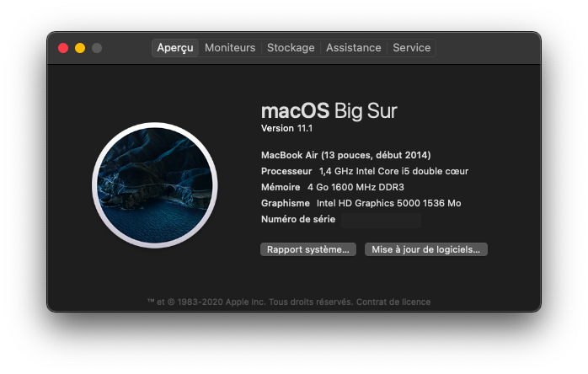Image resolution: width=588 pixels, height=374 pixels.
Task: Open the Moniteurs tab
Action: pyautogui.click(x=230, y=48)
